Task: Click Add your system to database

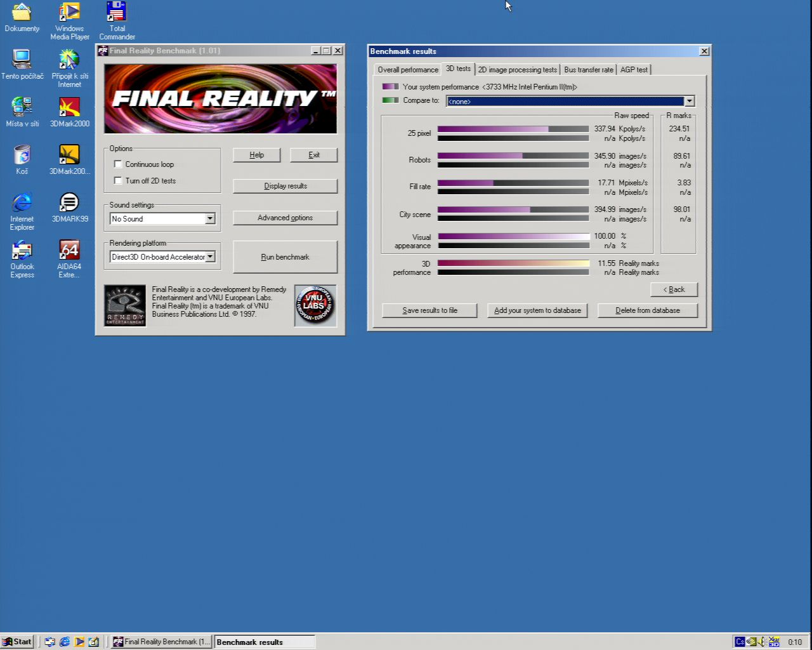Action: pos(537,310)
